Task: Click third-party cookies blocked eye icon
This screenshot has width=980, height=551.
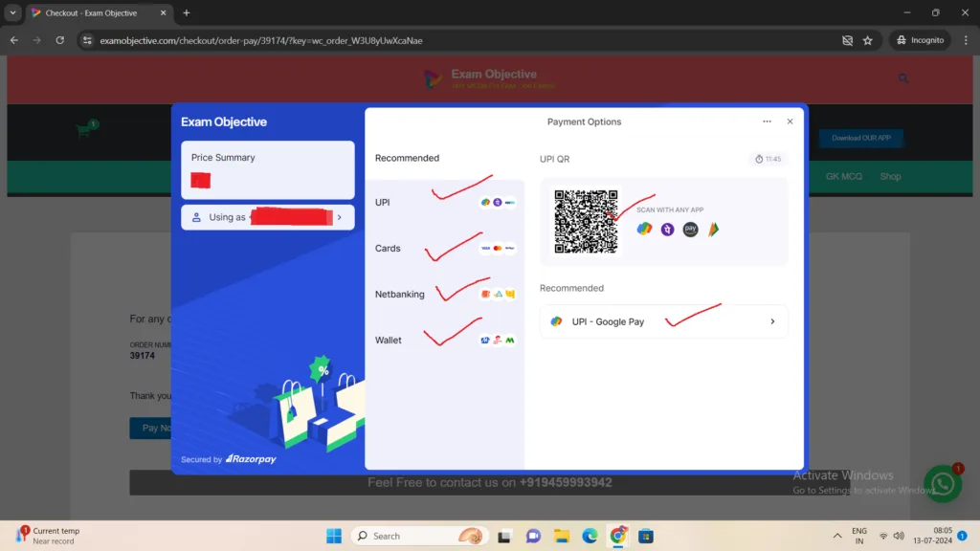Action: click(847, 40)
